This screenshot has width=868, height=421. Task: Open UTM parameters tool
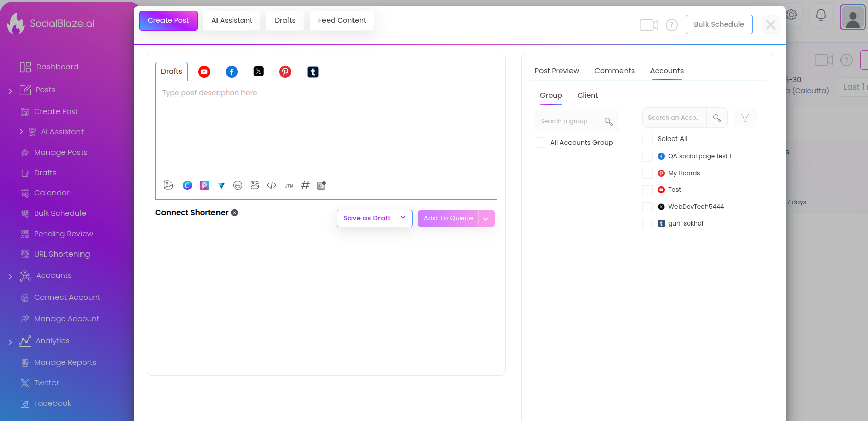tap(289, 186)
